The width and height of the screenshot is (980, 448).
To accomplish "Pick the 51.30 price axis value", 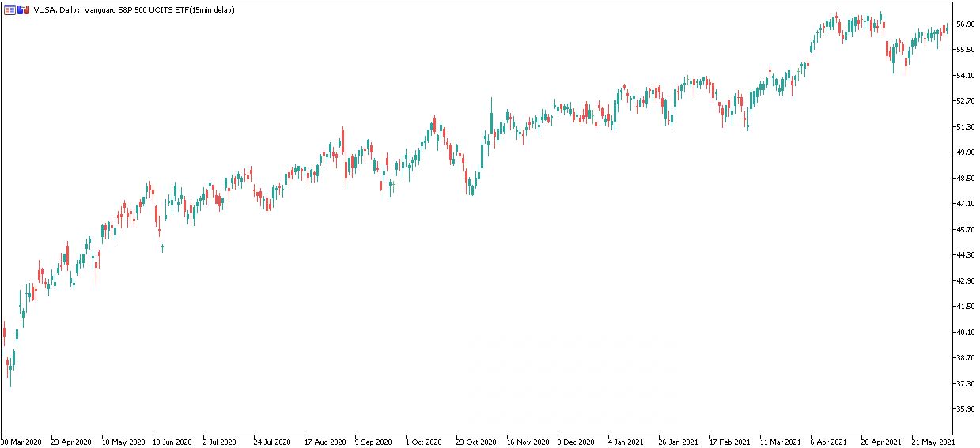I will coord(965,127).
